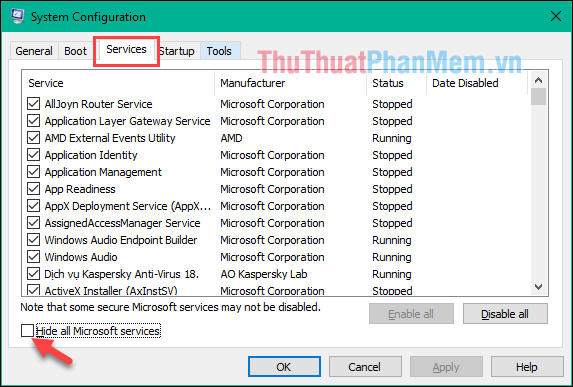
Task: Toggle App Readiness checkbox
Action: (x=34, y=189)
